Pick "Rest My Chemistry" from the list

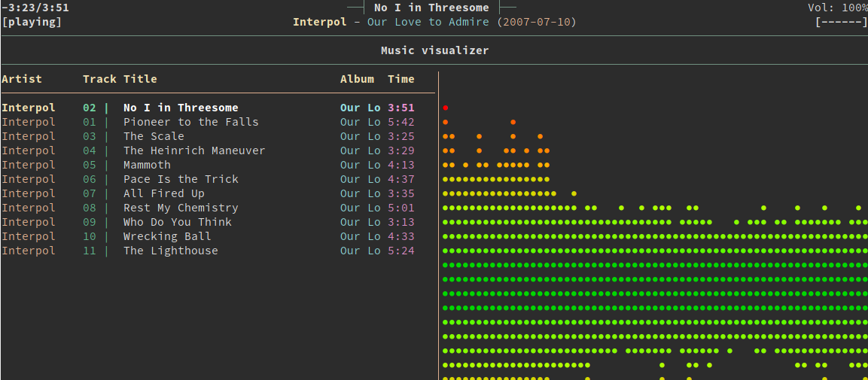click(181, 208)
